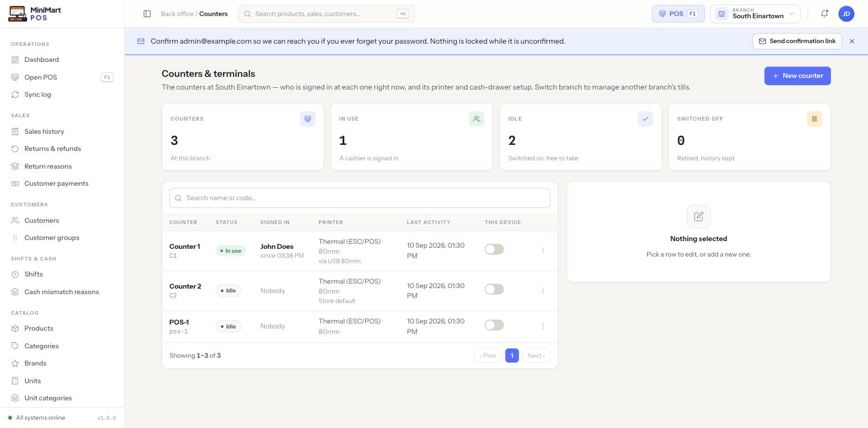Select the John Does signed-in cell

point(282,250)
